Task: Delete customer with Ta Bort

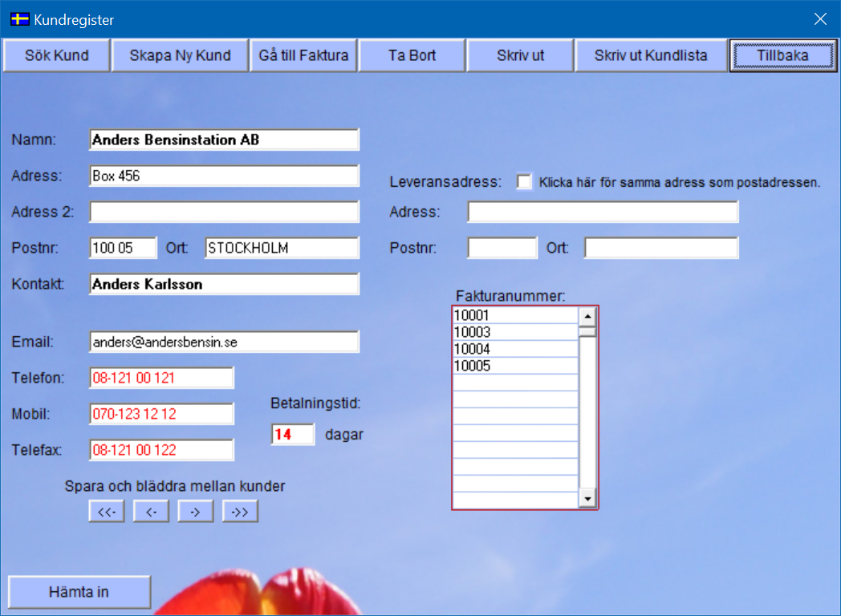Action: click(x=412, y=56)
